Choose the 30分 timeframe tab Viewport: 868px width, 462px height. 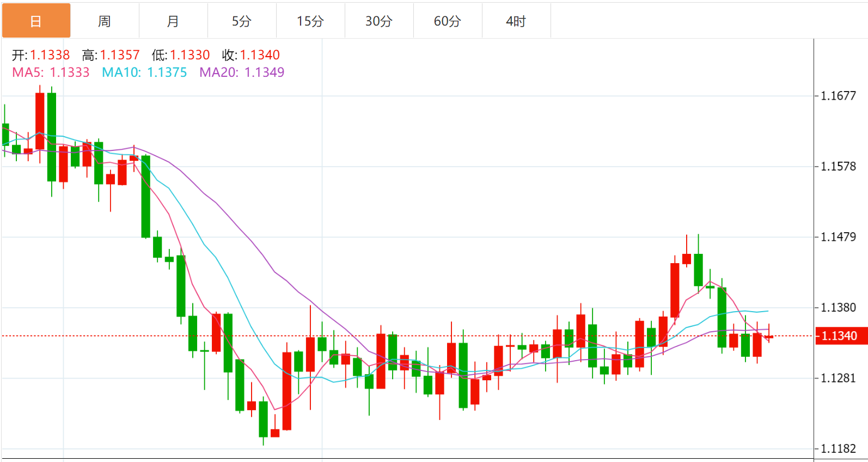(379, 21)
